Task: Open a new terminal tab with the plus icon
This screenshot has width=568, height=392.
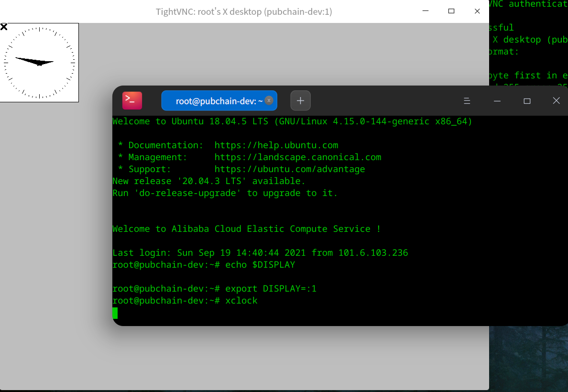Action: [300, 100]
